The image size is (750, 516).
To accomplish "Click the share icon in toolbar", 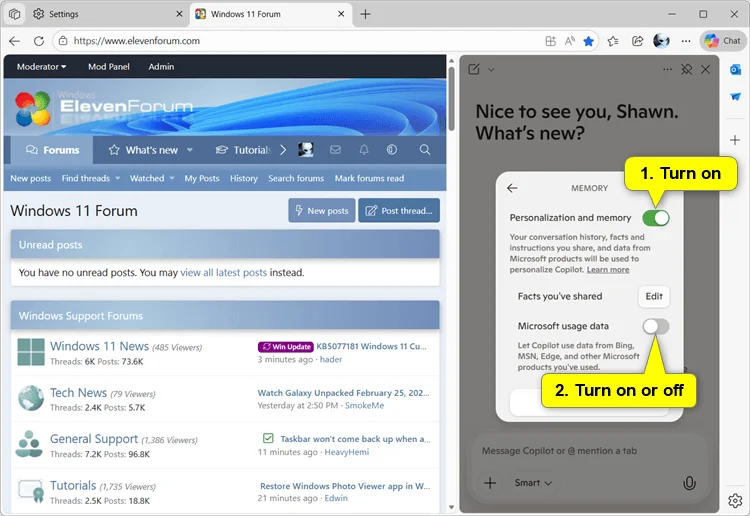I will pyautogui.click(x=637, y=41).
